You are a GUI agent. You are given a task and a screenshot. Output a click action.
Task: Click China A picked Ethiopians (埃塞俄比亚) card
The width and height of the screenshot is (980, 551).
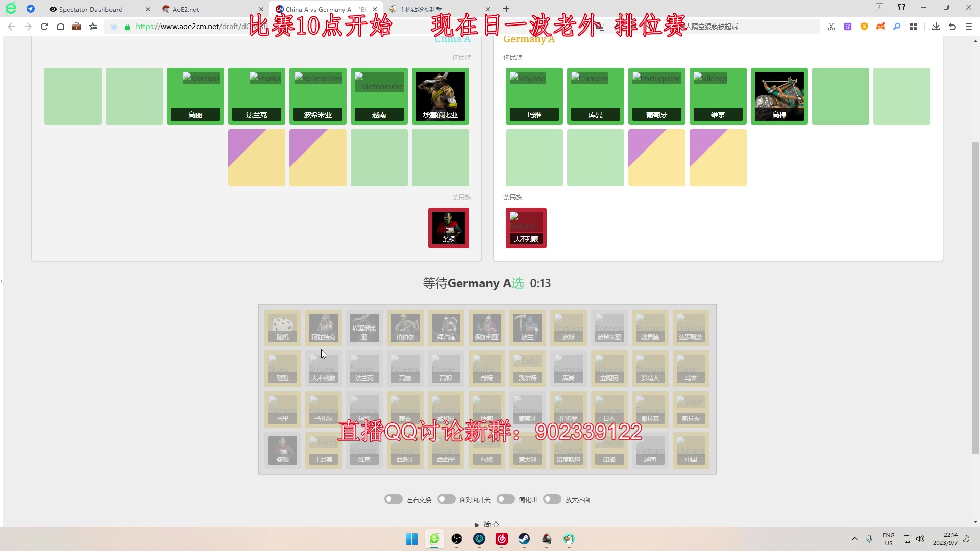[x=440, y=96]
